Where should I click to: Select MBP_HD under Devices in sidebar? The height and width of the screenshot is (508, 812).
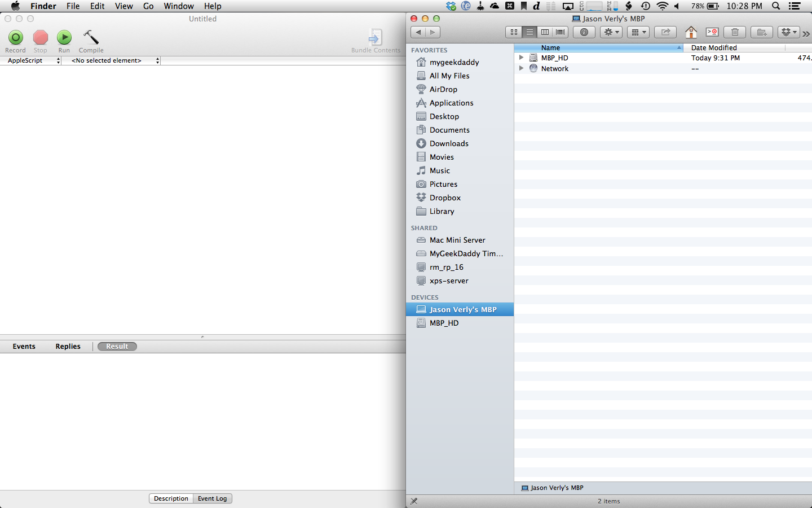coord(460,323)
